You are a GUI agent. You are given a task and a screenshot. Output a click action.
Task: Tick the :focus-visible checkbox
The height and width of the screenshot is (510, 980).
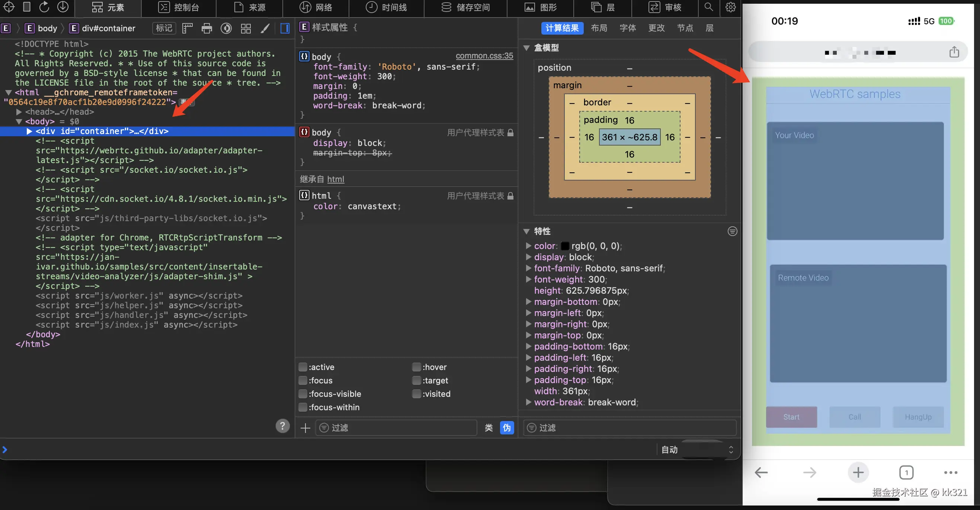[x=303, y=393]
